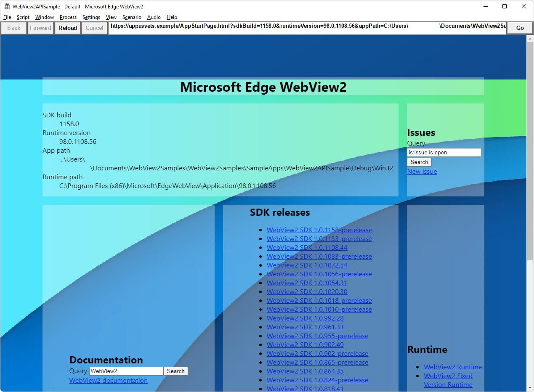534x392 pixels.
Task: Open the Settings menu
Action: [x=91, y=17]
